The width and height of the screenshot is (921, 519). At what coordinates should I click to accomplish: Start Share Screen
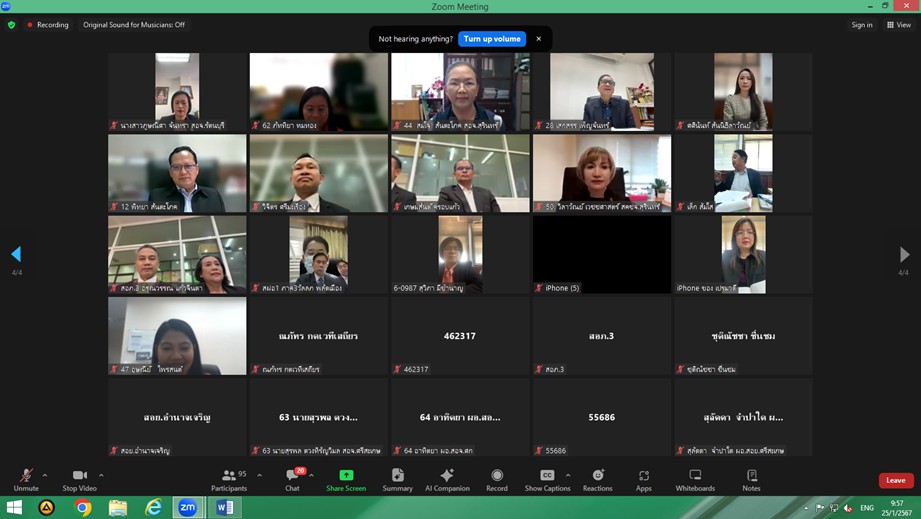click(346, 479)
